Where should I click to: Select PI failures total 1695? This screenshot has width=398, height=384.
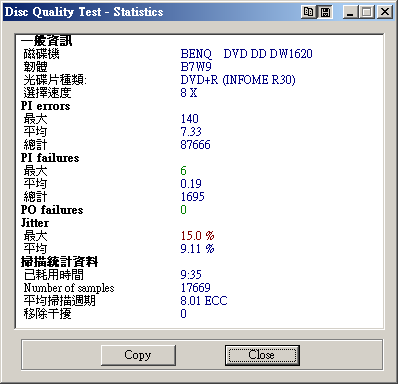point(192,197)
